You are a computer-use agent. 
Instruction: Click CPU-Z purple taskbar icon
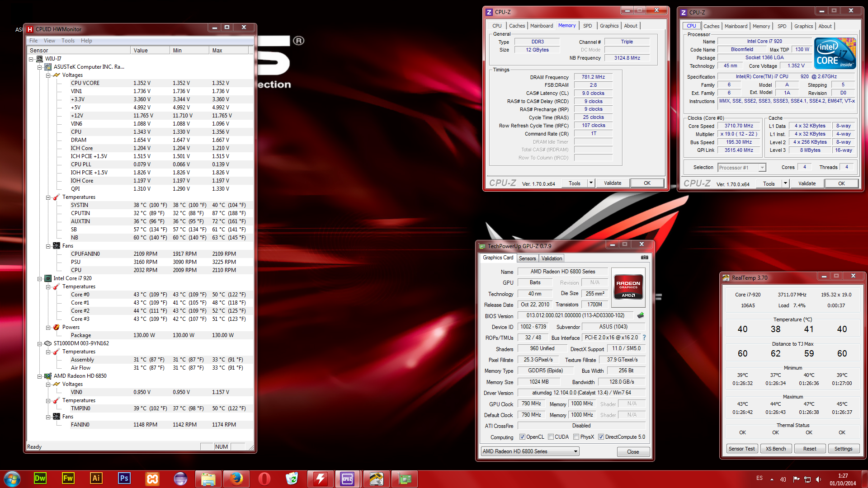tap(348, 479)
